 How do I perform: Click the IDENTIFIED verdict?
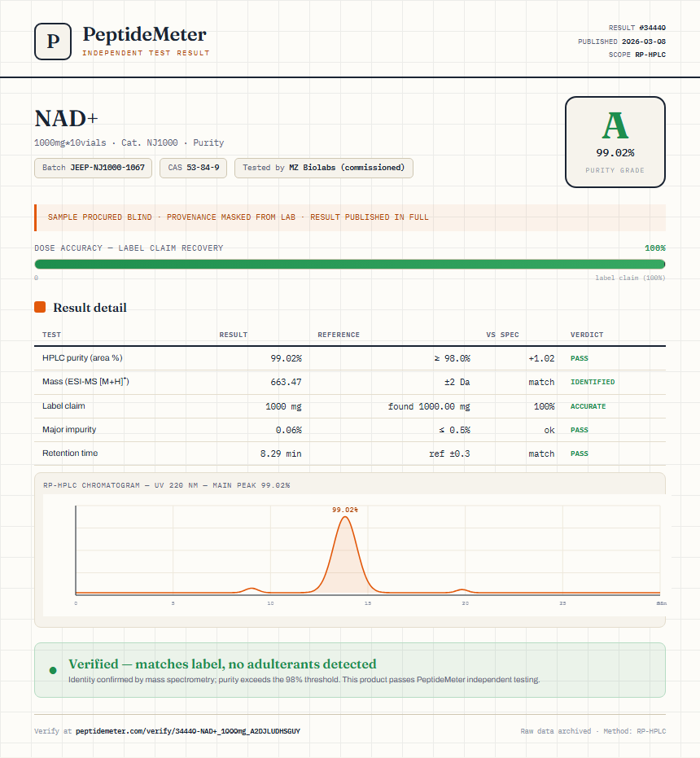tap(593, 382)
